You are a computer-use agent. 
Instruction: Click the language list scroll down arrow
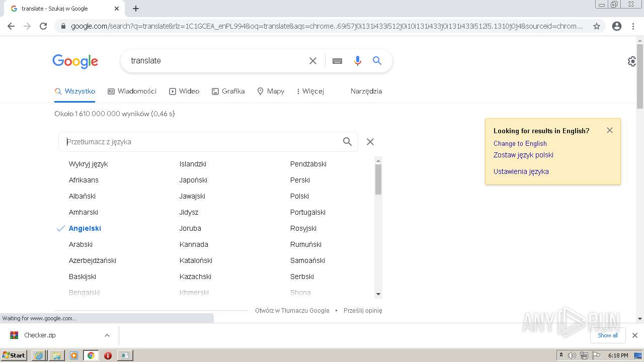coord(378,294)
